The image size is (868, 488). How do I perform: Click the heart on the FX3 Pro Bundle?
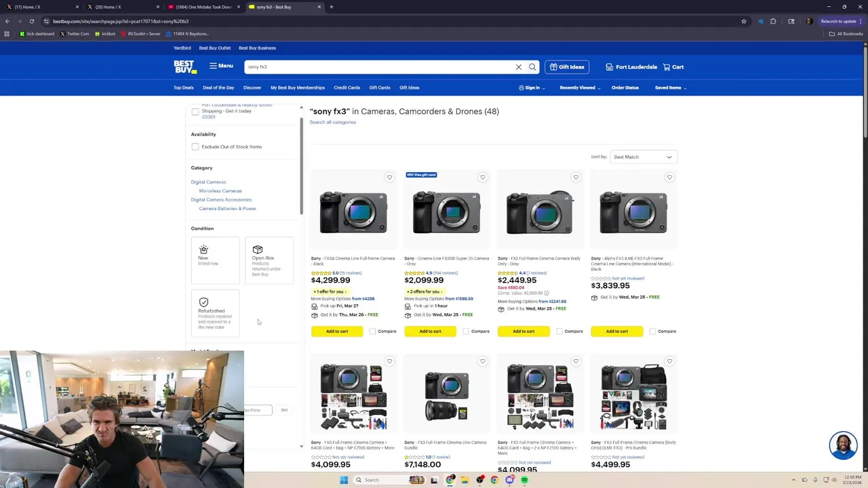click(x=669, y=361)
